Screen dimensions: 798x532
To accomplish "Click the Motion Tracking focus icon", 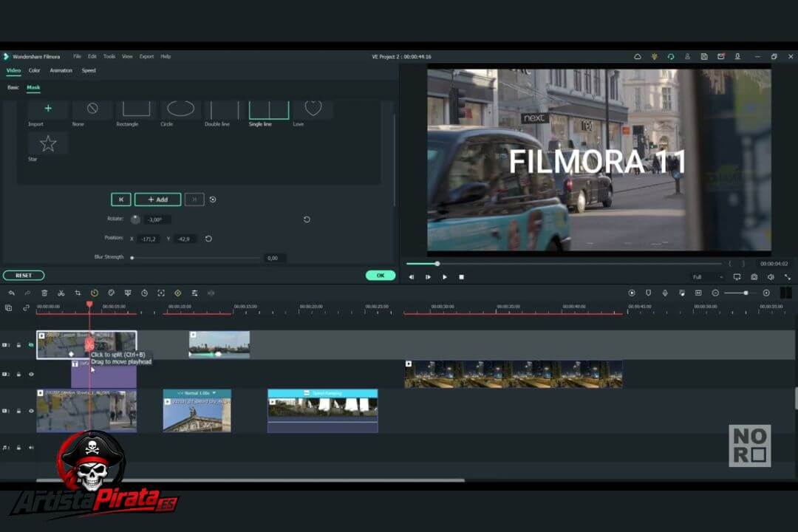I will click(161, 293).
